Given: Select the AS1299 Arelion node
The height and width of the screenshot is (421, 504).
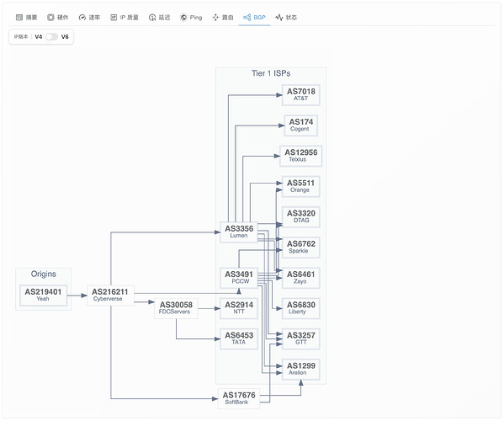Looking at the screenshot, I should [x=301, y=370].
